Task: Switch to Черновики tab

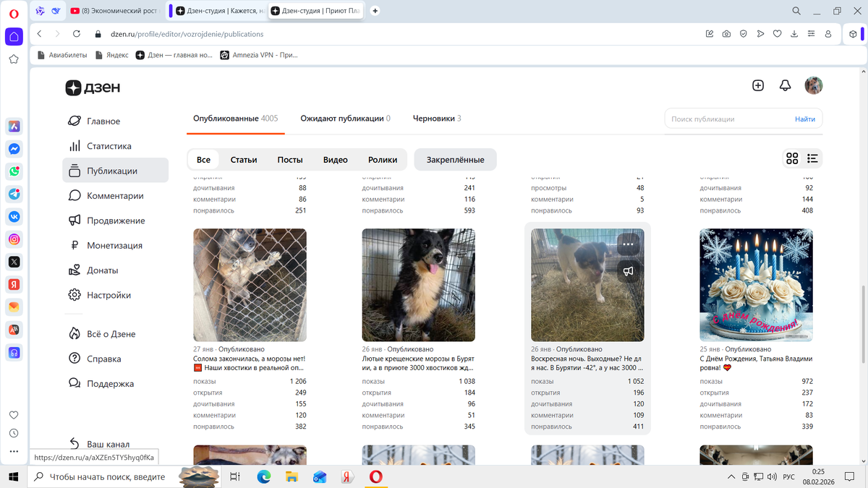Action: [437, 119]
